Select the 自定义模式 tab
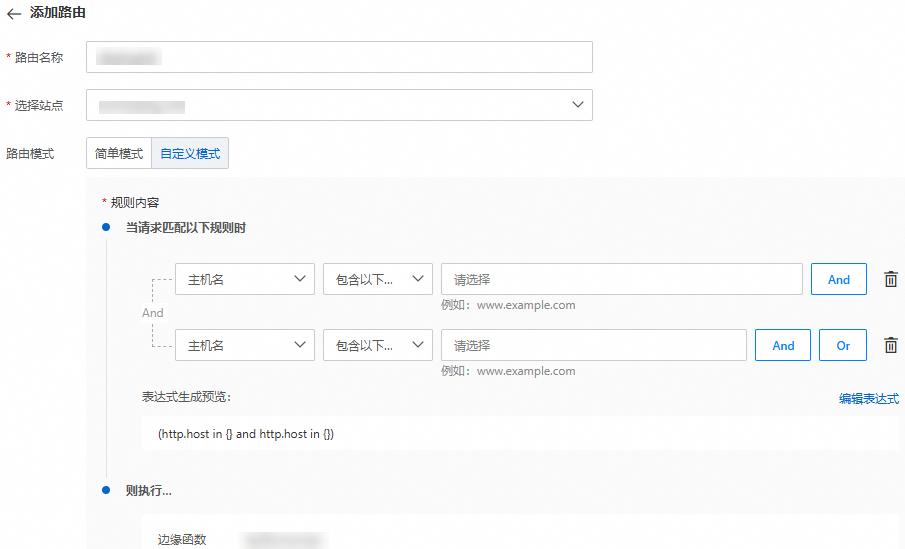The width and height of the screenshot is (905, 549). pos(190,154)
